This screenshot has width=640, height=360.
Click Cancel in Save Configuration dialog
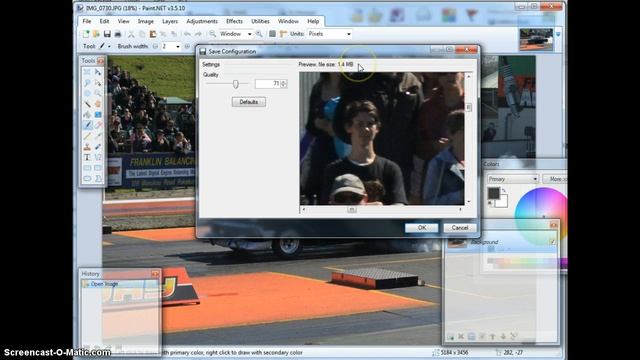click(x=460, y=228)
